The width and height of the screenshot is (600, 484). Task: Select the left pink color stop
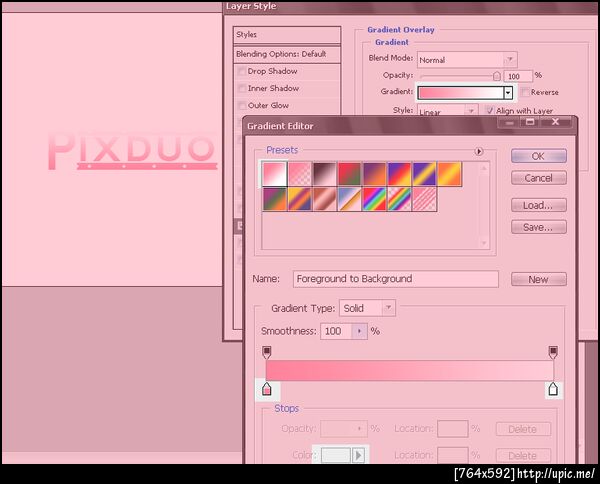click(267, 389)
